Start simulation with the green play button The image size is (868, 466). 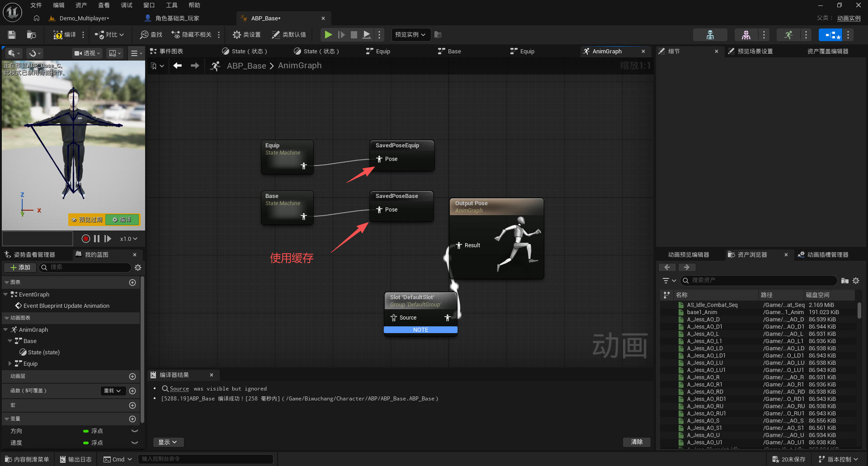pyautogui.click(x=329, y=35)
